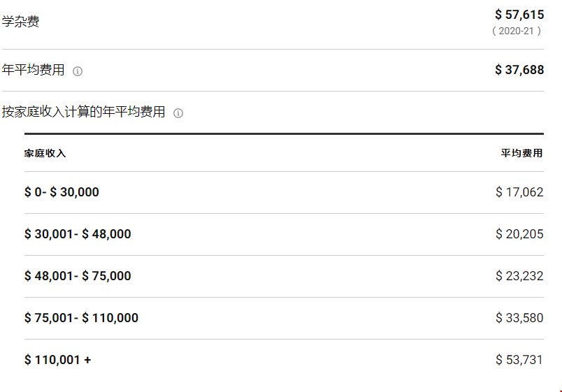Image resolution: width=562 pixels, height=392 pixels.
Task: Select the $ 0- $ 30,000 income row
Action: [62, 192]
